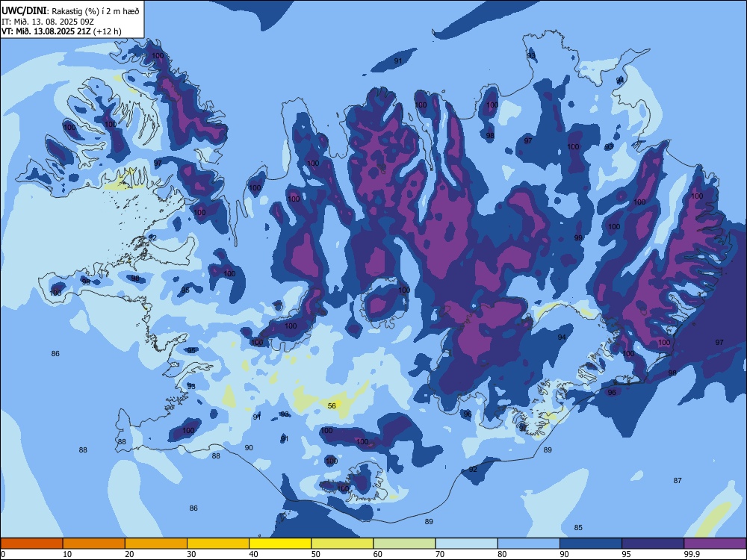Click the 'VT: Mið. 13.08.2025 21Z (+12 h)' line
The height and width of the screenshot is (560, 747).
61,31
